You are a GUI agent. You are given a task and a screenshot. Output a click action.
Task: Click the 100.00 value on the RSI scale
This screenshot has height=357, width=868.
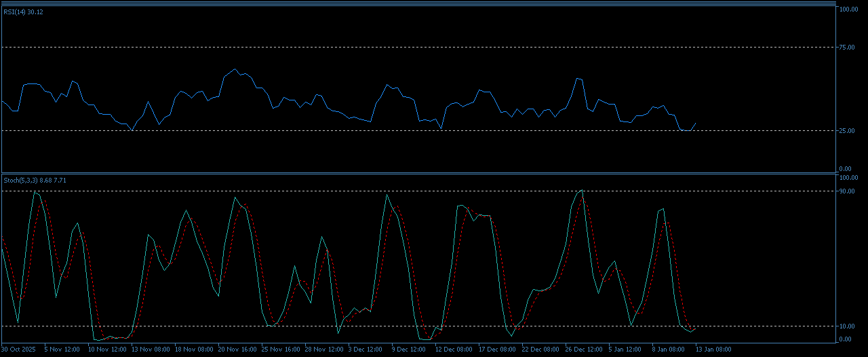(x=849, y=9)
